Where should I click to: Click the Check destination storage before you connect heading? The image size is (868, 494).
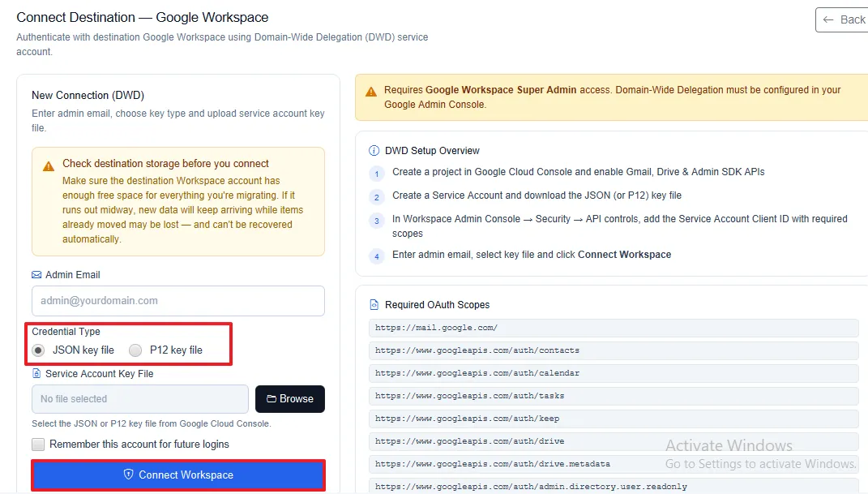click(x=165, y=164)
